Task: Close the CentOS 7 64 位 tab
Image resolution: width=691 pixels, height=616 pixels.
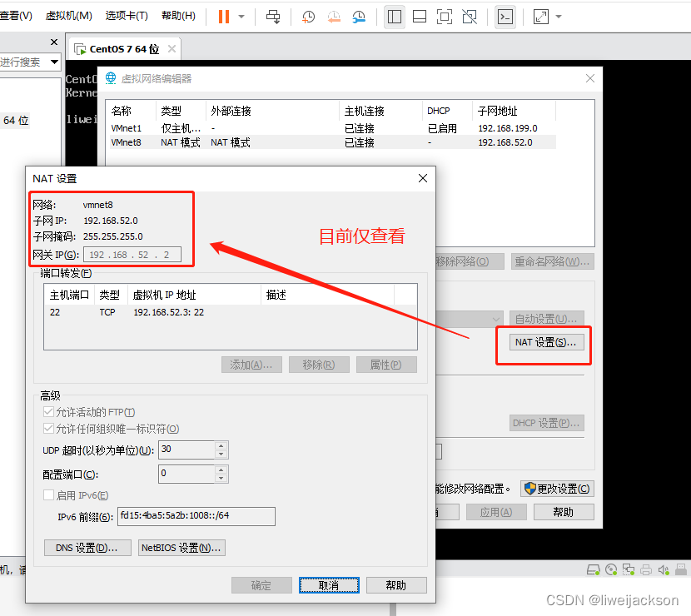Action: point(172,49)
